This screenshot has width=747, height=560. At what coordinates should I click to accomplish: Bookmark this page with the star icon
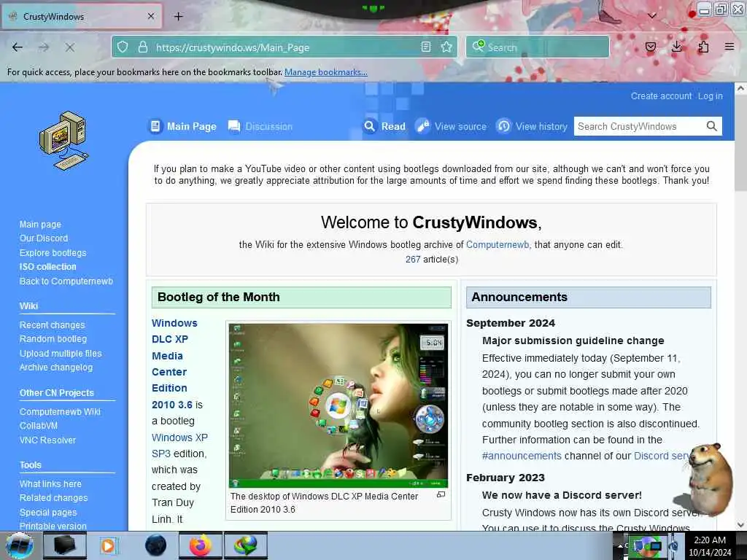446,47
